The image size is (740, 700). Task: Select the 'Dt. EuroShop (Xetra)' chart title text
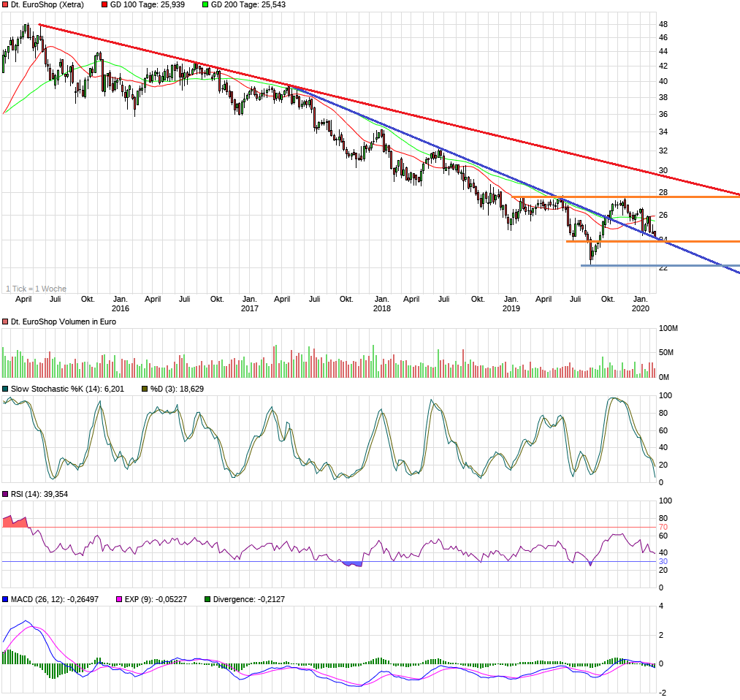point(47,4)
